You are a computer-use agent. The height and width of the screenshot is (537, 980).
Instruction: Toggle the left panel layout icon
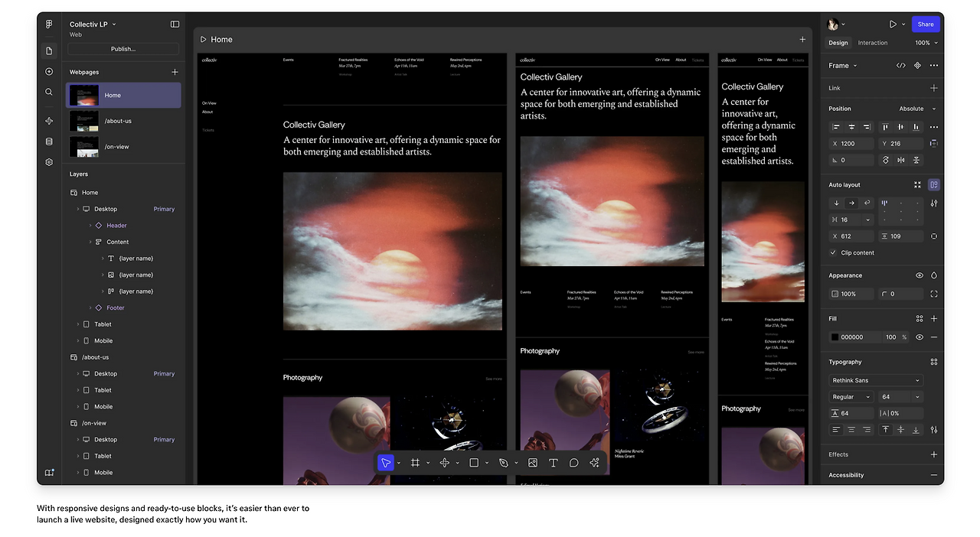(175, 24)
